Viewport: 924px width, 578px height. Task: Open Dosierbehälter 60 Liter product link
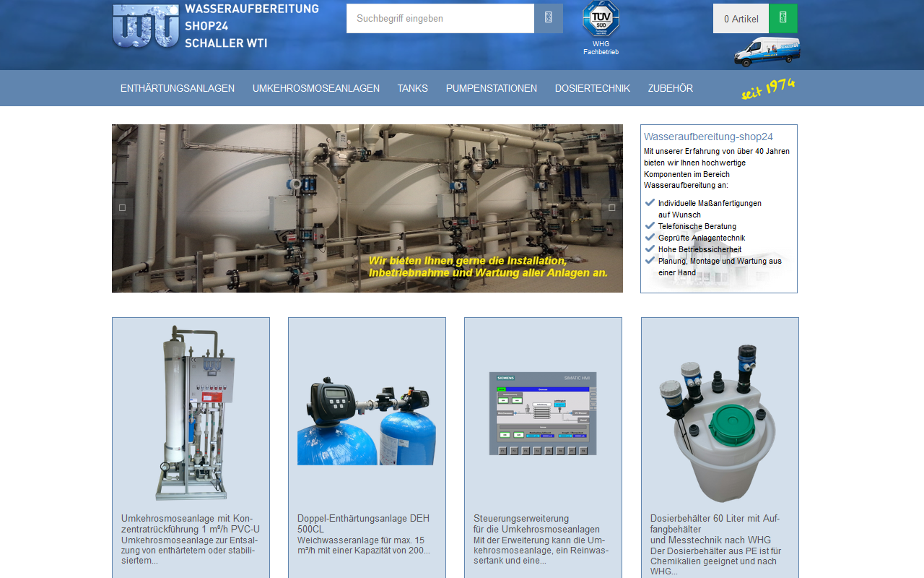click(715, 524)
